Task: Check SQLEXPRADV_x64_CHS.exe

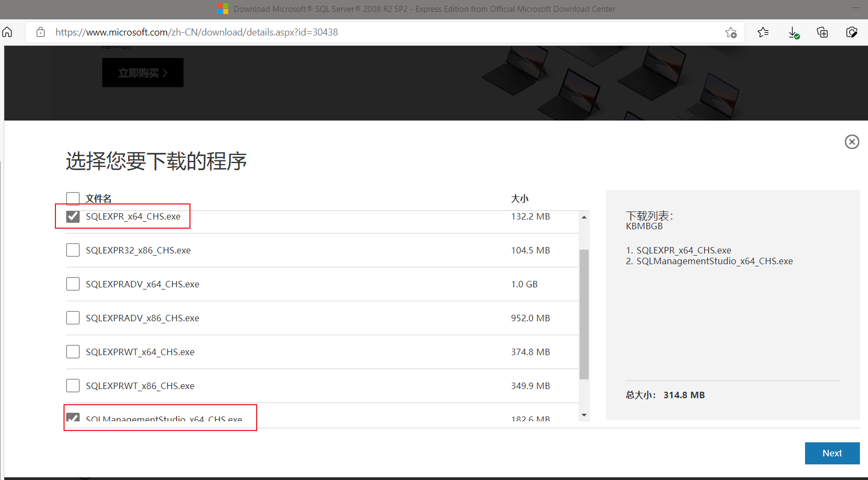Action: point(73,284)
